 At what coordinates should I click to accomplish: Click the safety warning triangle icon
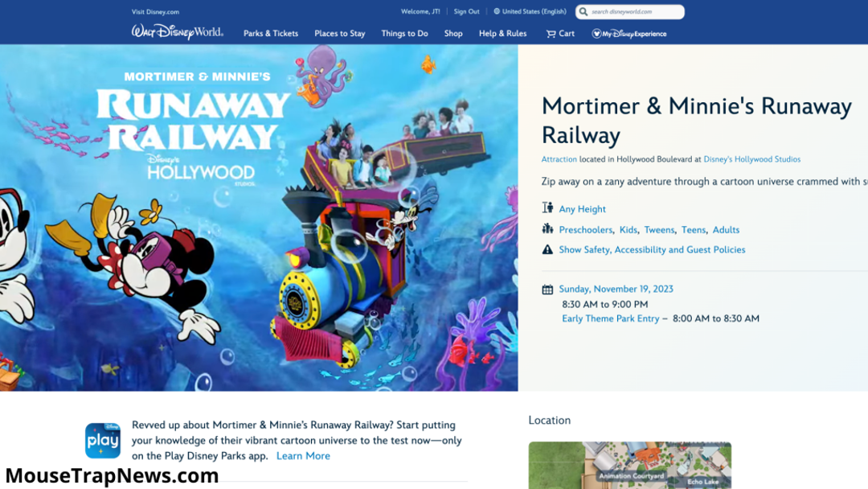click(x=547, y=249)
